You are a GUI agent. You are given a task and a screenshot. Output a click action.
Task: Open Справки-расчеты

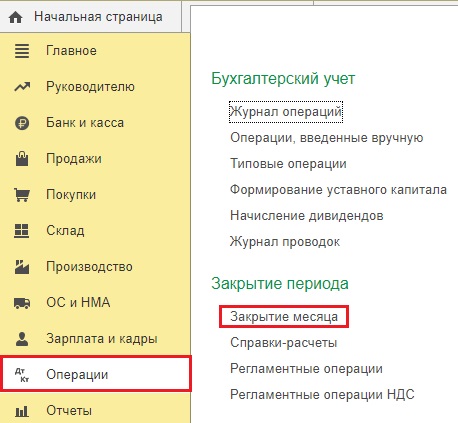pos(284,342)
